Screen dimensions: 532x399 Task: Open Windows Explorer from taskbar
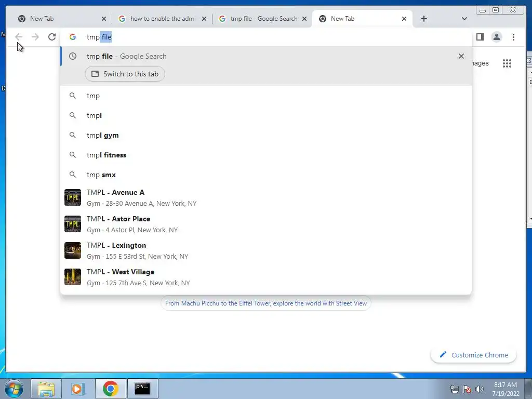pos(46,389)
